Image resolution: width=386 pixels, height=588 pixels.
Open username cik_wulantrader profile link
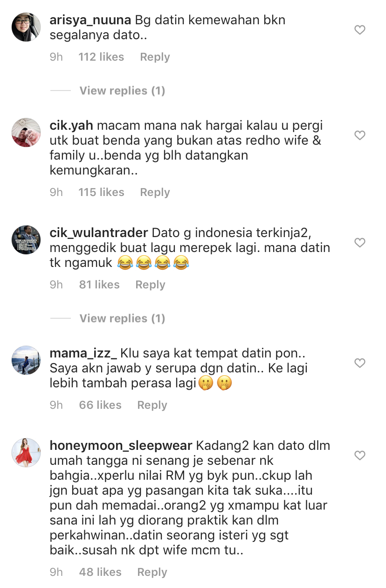click(x=99, y=233)
